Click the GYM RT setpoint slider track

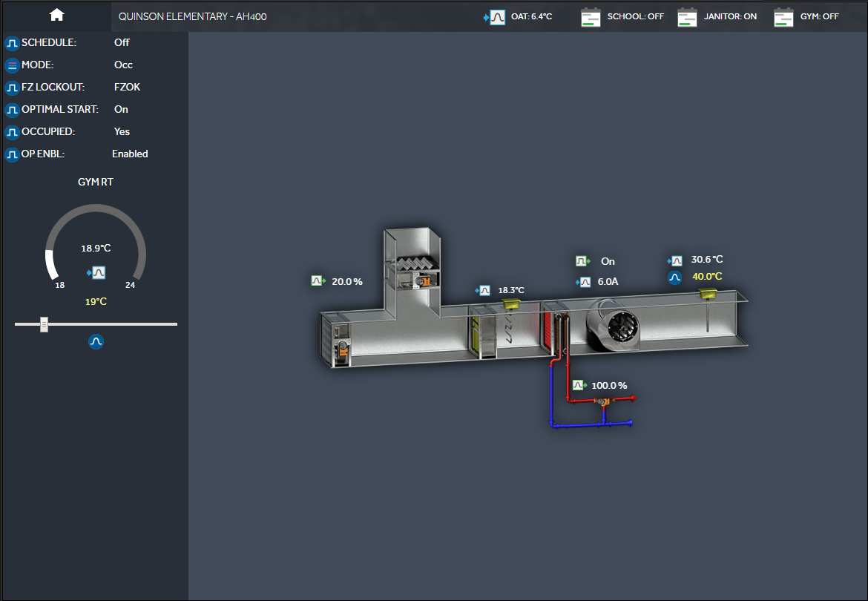96,324
